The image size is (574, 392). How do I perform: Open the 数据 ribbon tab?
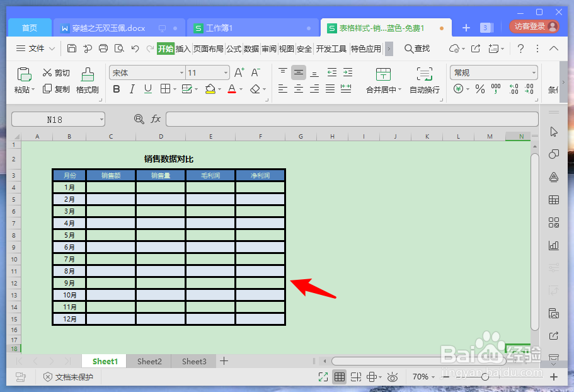click(x=251, y=49)
